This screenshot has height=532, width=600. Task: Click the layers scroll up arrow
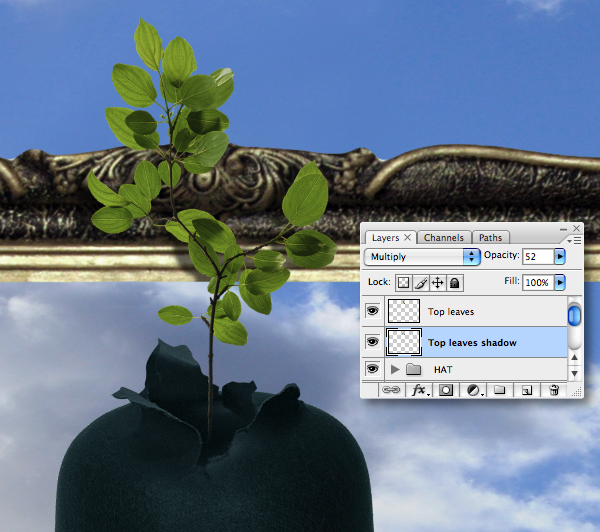pos(574,357)
